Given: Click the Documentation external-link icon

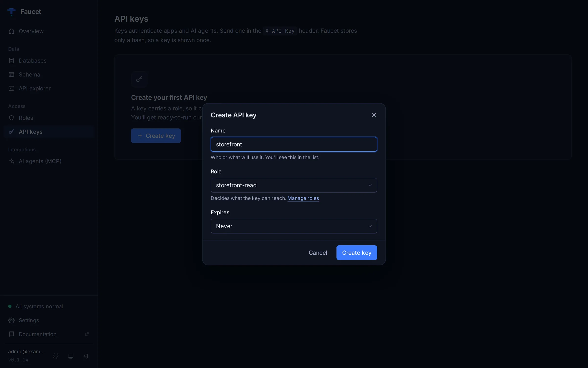Looking at the screenshot, I should pos(87,334).
